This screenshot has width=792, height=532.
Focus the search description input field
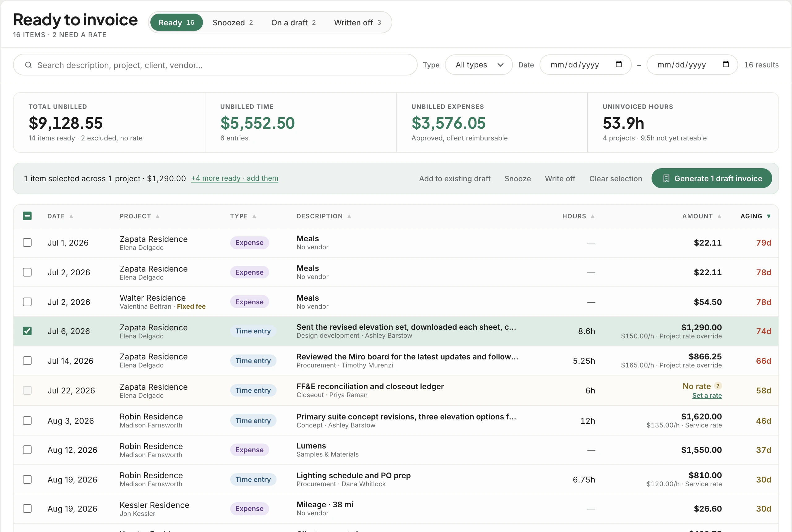215,65
